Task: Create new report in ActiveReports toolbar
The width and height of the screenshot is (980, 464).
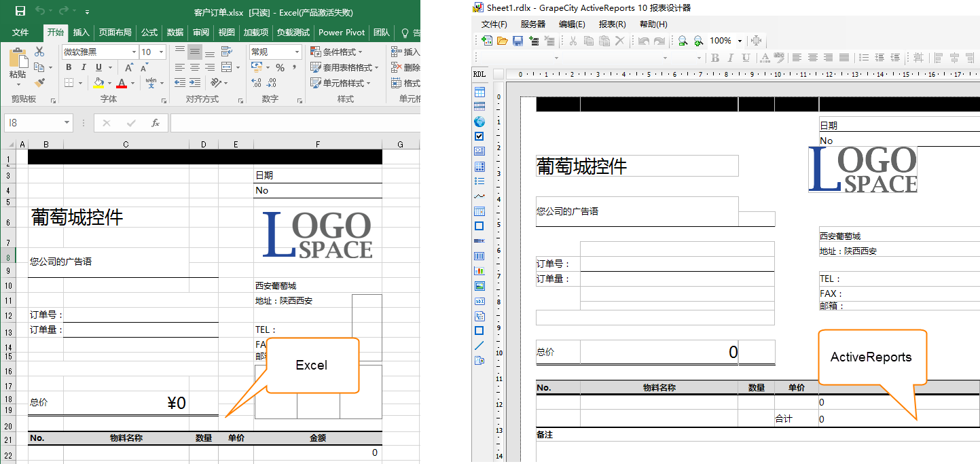Action: (487, 41)
